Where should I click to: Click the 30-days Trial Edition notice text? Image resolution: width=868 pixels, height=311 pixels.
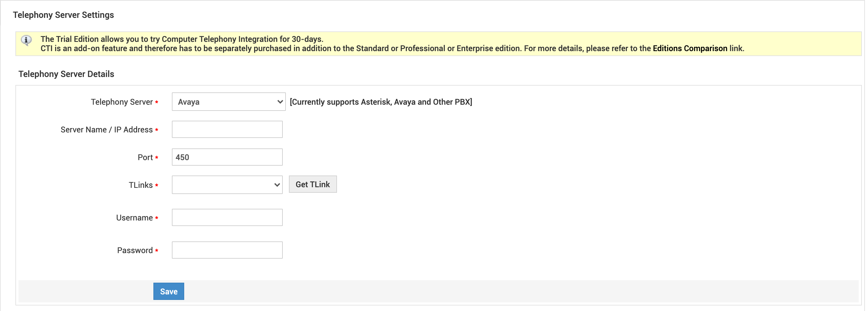182,39
